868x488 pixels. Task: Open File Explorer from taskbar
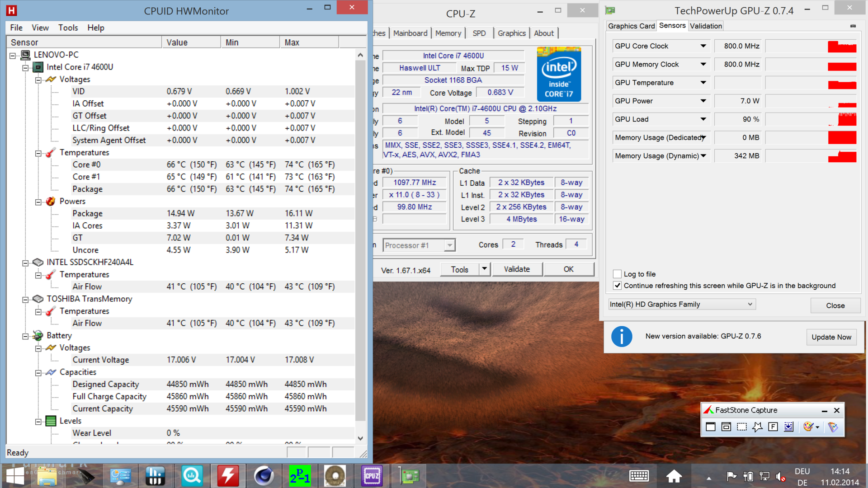[47, 476]
